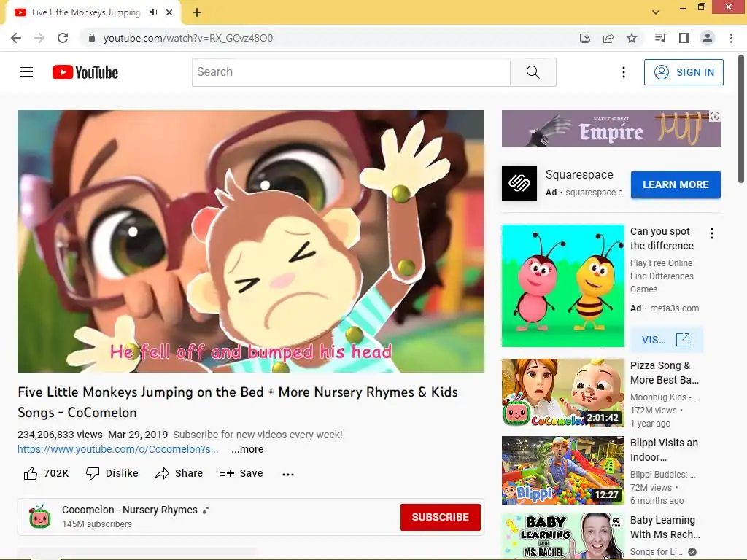This screenshot has width=747, height=560.
Task: Open the YouTube hamburger guide menu
Action: 26,72
